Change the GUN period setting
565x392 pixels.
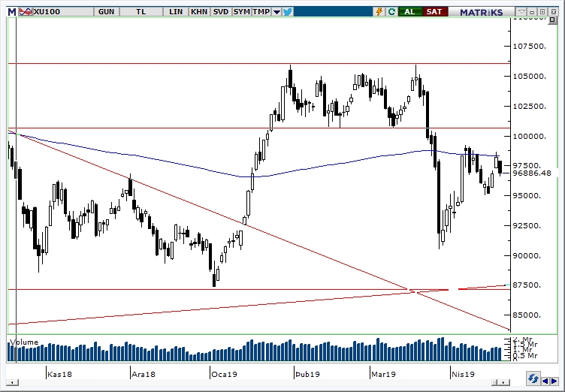click(106, 12)
